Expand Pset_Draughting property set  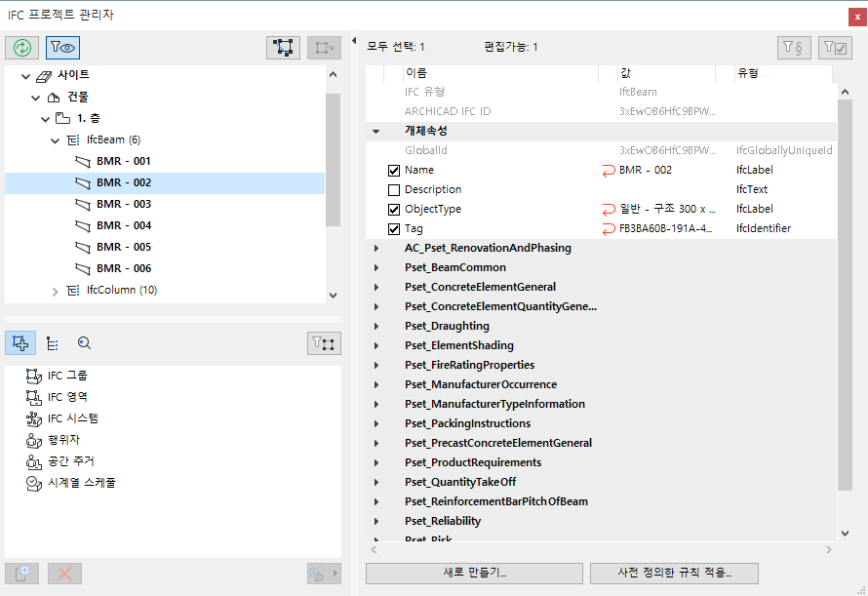point(376,326)
